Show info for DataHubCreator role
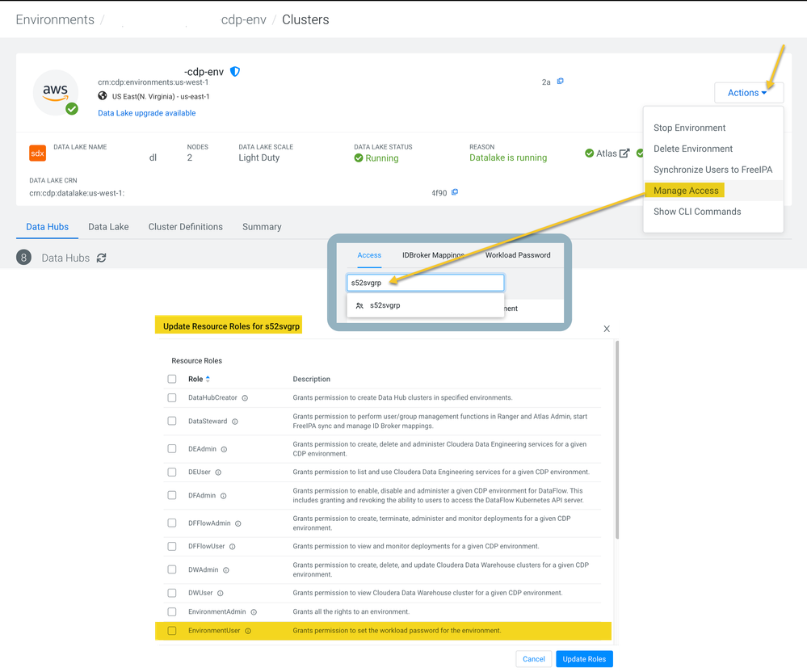The width and height of the screenshot is (807, 672). (x=245, y=398)
